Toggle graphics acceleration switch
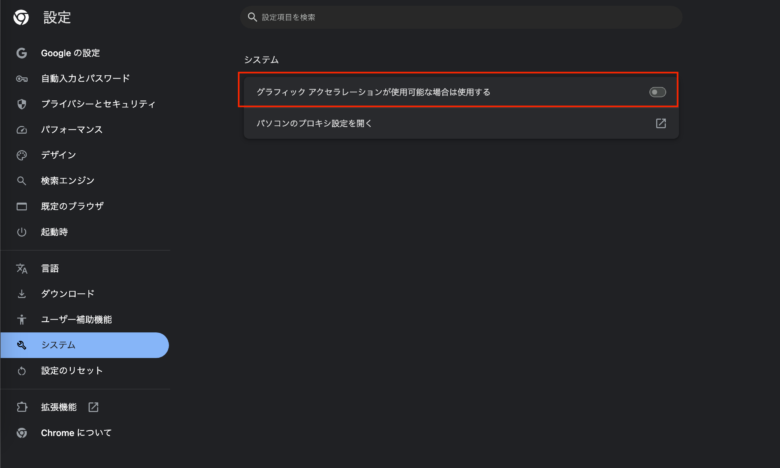The width and height of the screenshot is (780, 468). pyautogui.click(x=657, y=92)
